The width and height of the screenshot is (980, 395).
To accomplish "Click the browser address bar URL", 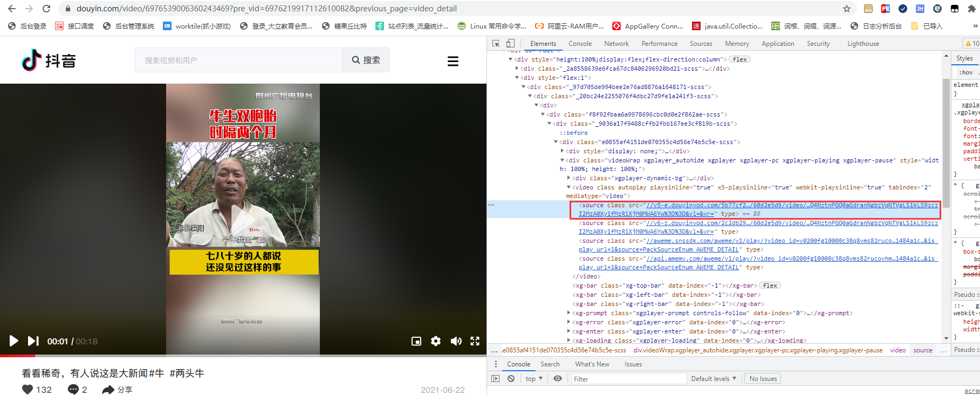I will (266, 9).
